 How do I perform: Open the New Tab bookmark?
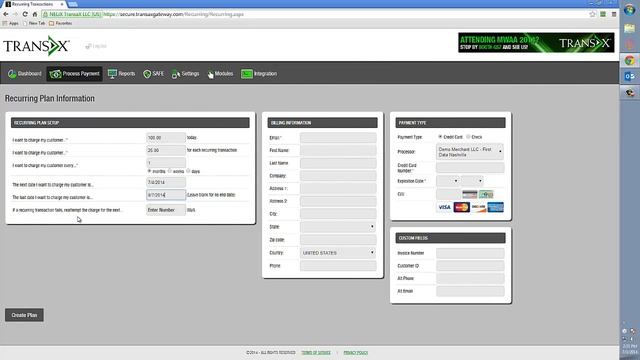click(x=34, y=23)
